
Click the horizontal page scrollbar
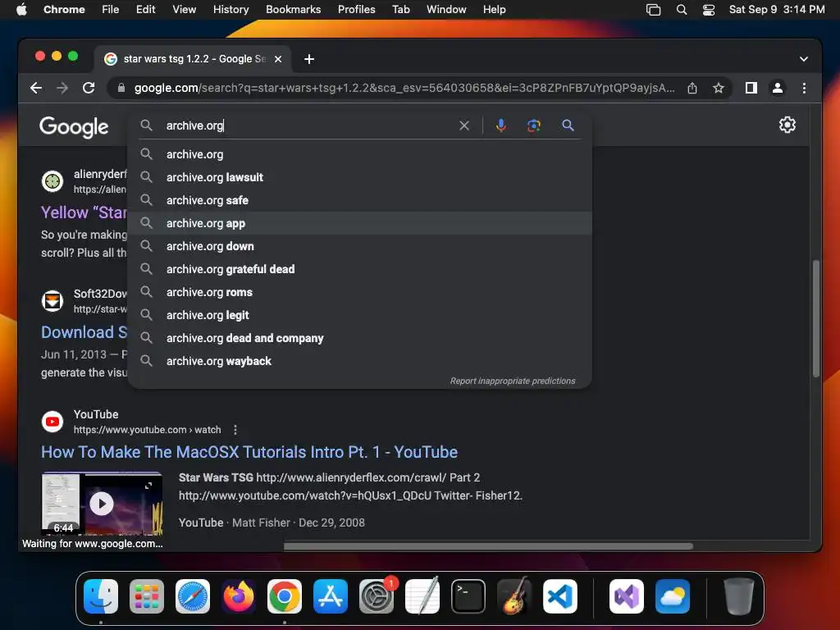point(488,546)
